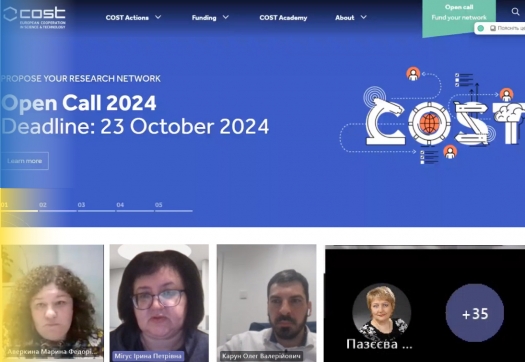Select Аверкина Марина video tile
Screen dimensions: 525x362
pos(52,303)
